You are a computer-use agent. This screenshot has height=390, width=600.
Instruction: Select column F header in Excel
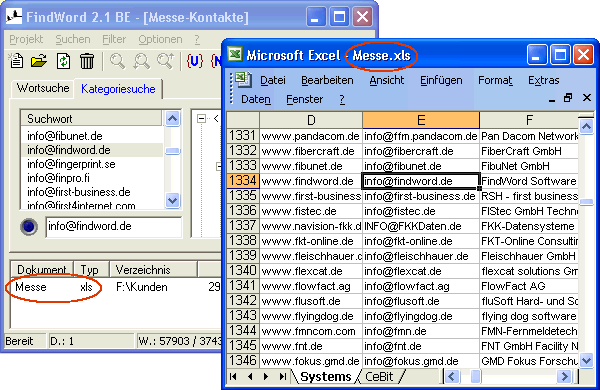click(x=529, y=120)
